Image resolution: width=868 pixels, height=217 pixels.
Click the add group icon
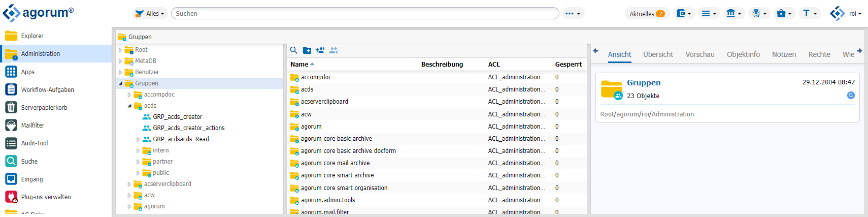point(320,50)
